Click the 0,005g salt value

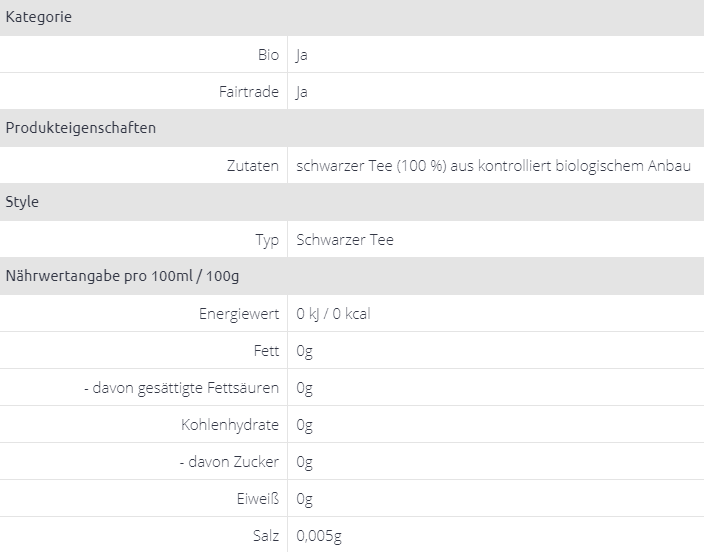(319, 536)
